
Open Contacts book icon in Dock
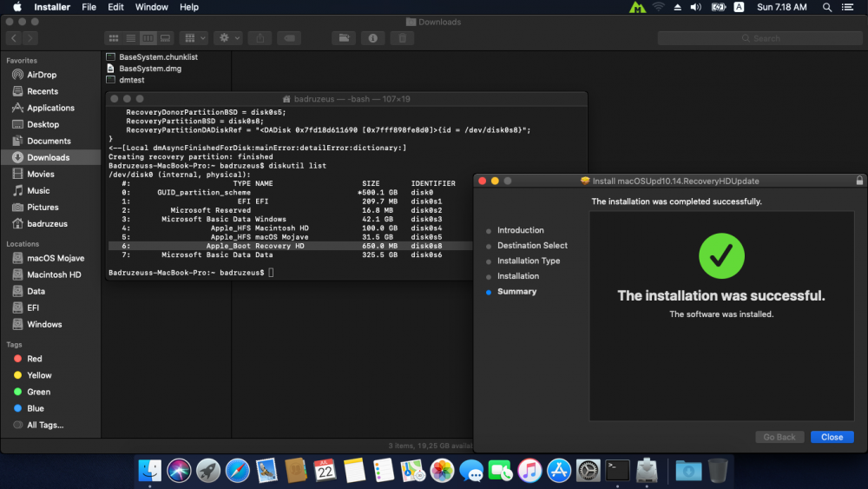[296, 471]
